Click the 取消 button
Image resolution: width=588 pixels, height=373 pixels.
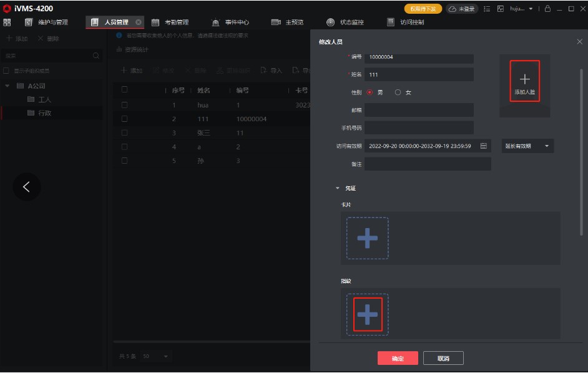[443, 358]
